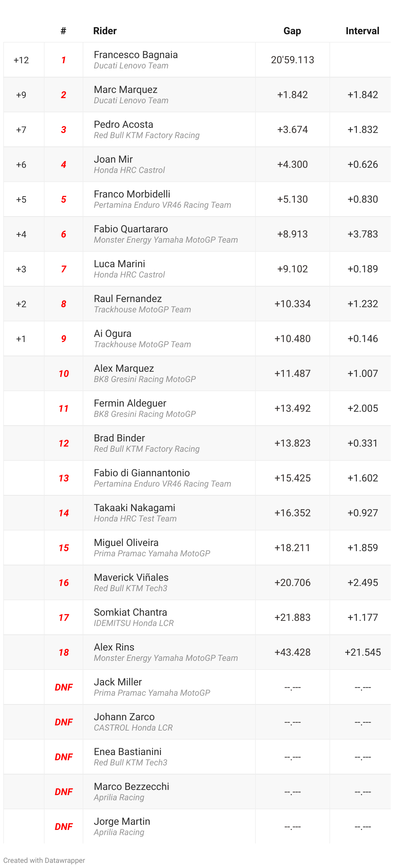The height and width of the screenshot is (868, 394).
Task: Click Luca Marini's position number 7
Action: pyautogui.click(x=63, y=269)
